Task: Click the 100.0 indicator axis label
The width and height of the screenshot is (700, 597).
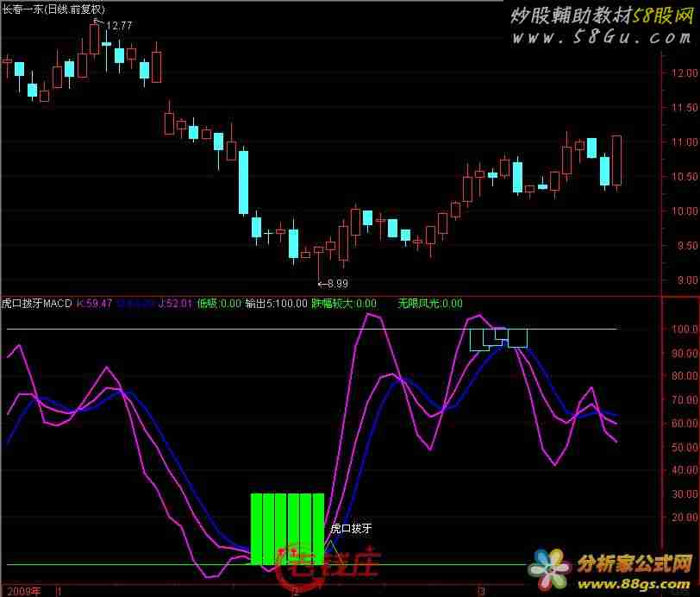Action: (684, 330)
